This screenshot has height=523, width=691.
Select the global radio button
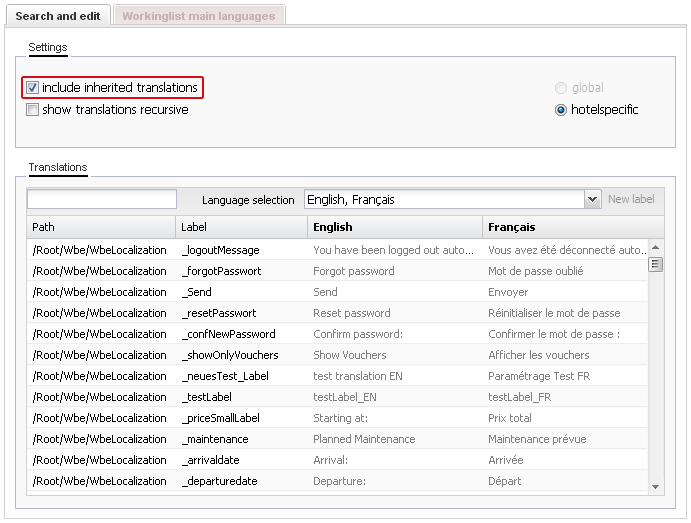[561, 88]
